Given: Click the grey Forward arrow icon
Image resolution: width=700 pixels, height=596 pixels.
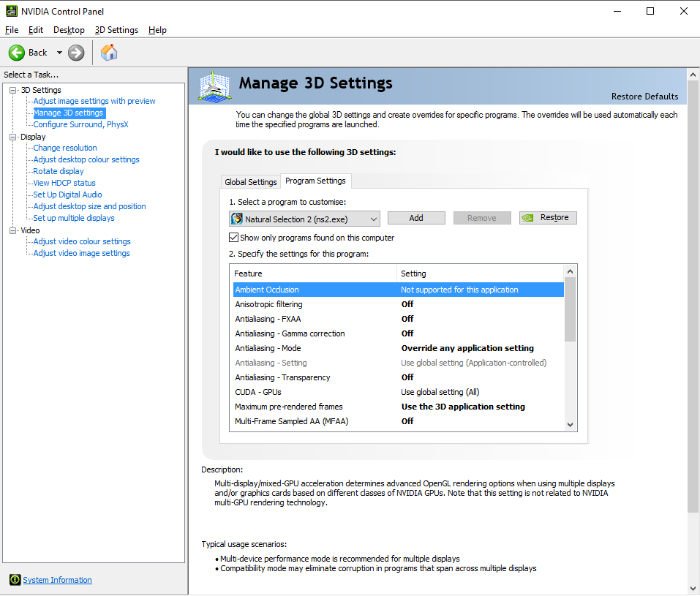Looking at the screenshot, I should pyautogui.click(x=76, y=53).
